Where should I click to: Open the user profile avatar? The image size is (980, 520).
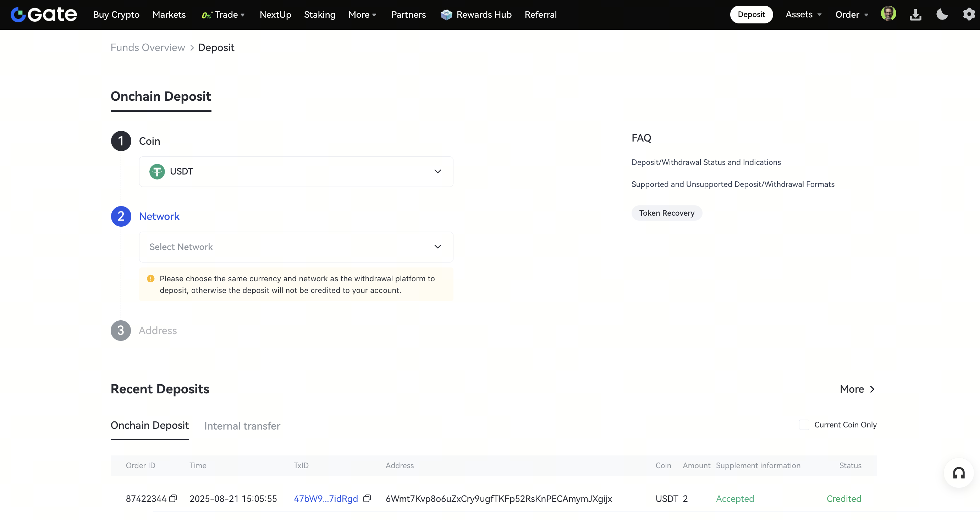(x=888, y=14)
